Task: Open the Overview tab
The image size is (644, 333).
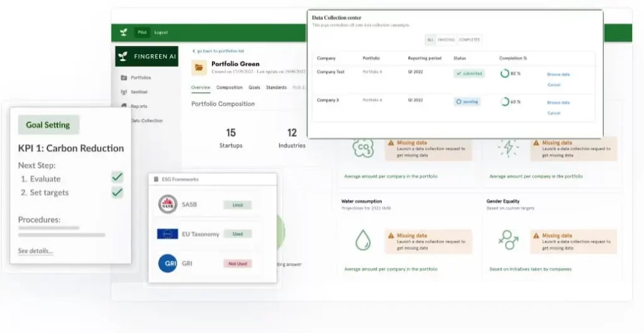Action: [201, 87]
